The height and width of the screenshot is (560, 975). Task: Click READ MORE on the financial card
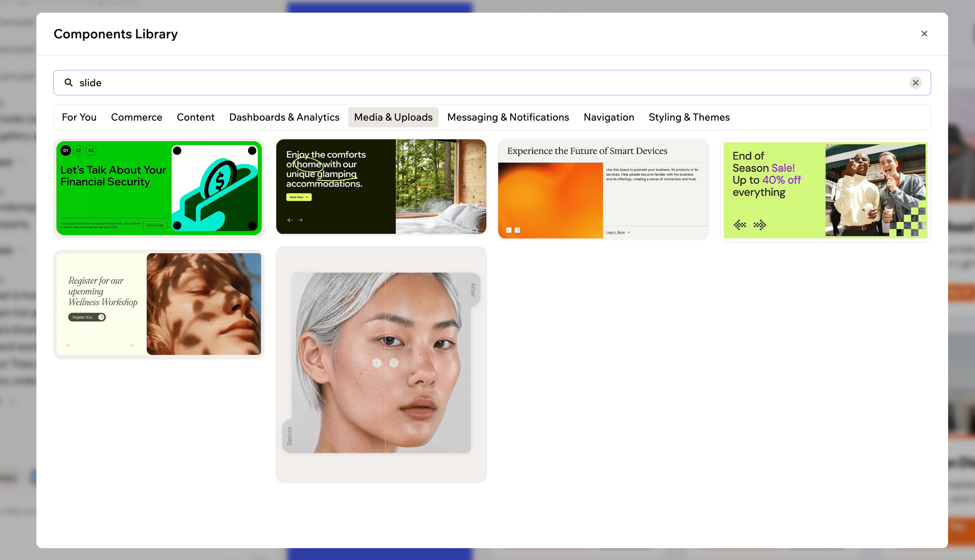[155, 225]
